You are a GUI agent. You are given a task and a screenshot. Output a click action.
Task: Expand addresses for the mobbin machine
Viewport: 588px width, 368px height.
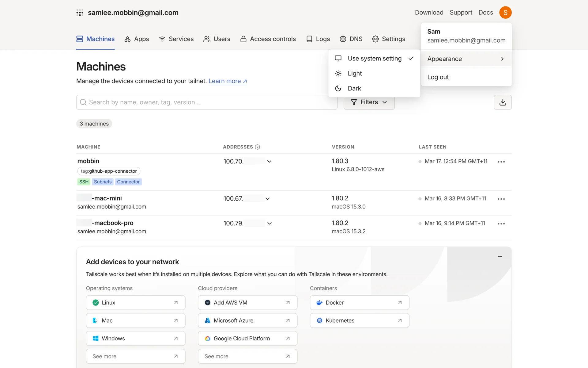coord(269,161)
